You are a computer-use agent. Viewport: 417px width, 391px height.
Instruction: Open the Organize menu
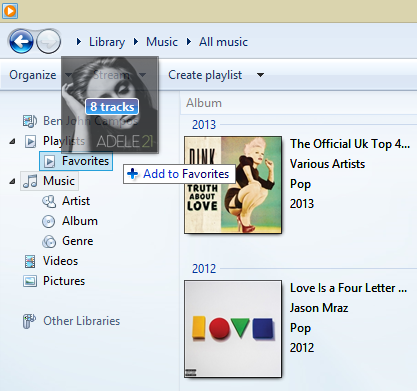[x=33, y=75]
